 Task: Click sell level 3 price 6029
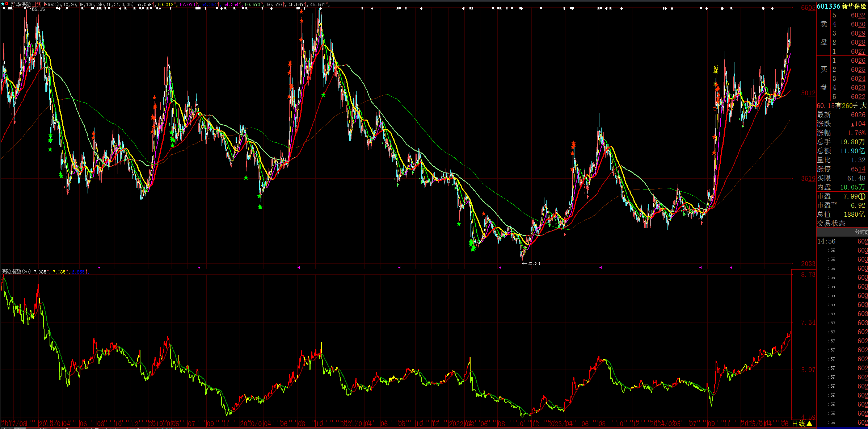858,33
